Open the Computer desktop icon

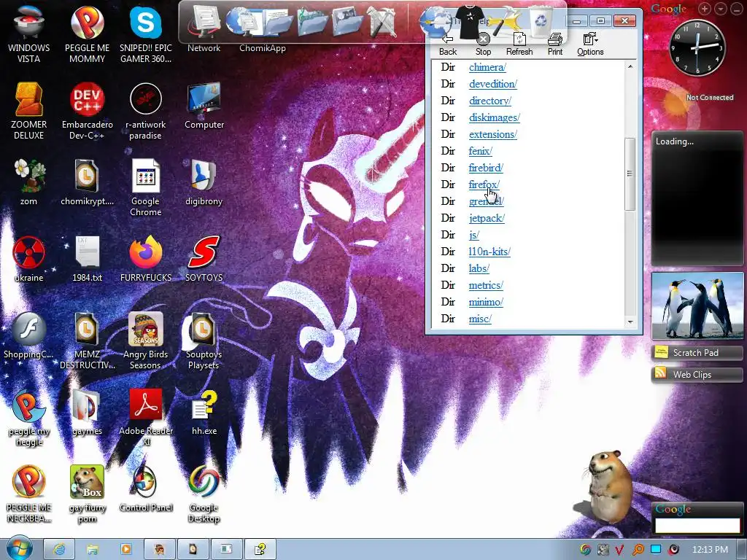point(204,106)
